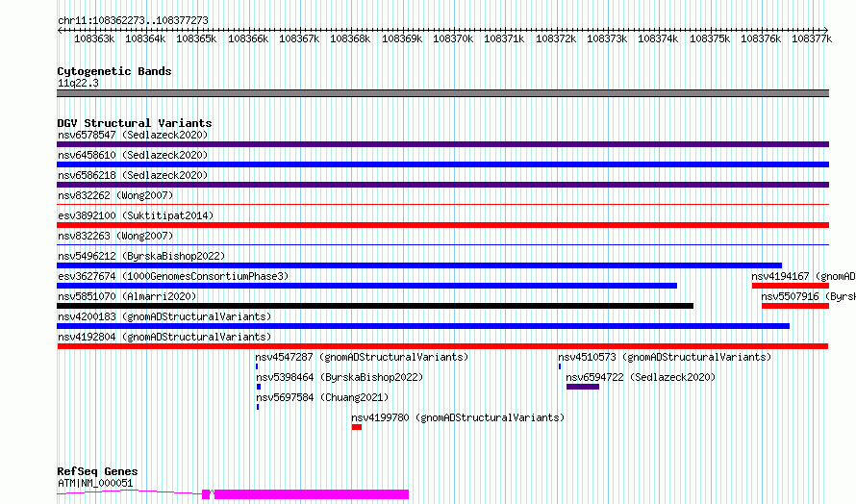
Task: Click the 108366k ruler tick label
Action: [x=248, y=38]
